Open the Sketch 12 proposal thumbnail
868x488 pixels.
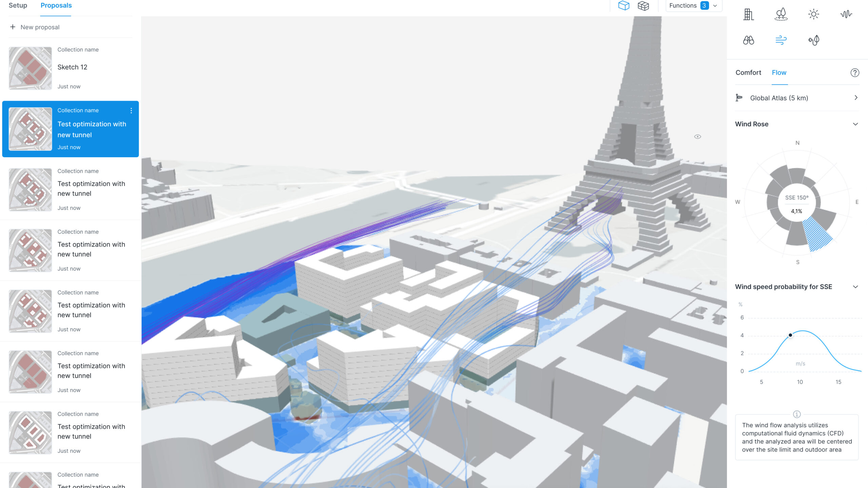tap(30, 68)
